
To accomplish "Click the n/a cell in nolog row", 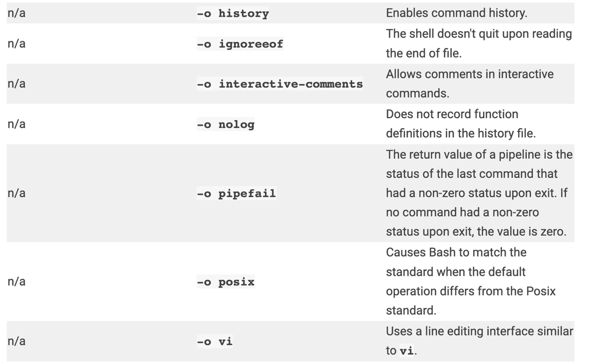I will coord(16,125).
